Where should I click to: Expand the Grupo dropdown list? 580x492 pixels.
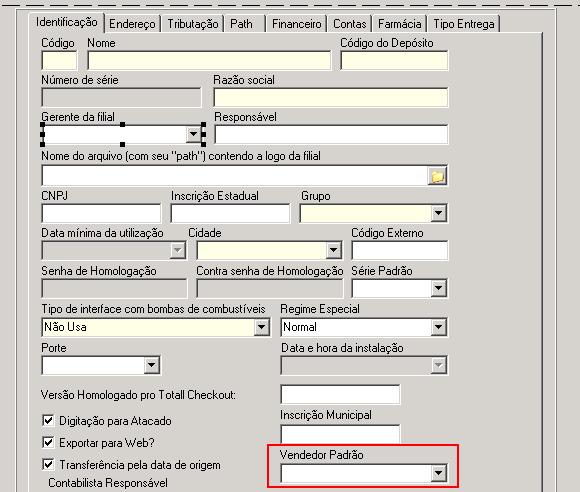click(438, 213)
